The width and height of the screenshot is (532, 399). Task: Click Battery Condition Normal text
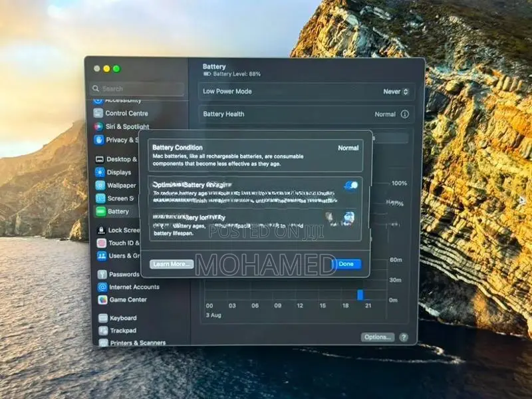(348, 148)
